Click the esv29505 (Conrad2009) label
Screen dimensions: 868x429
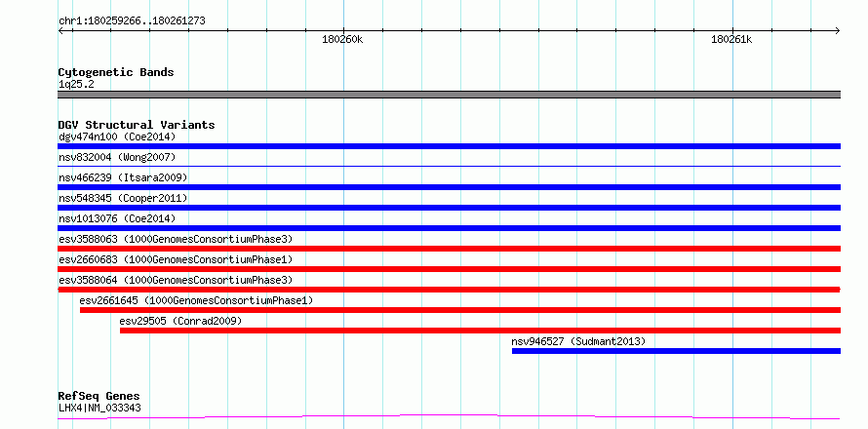(x=181, y=321)
